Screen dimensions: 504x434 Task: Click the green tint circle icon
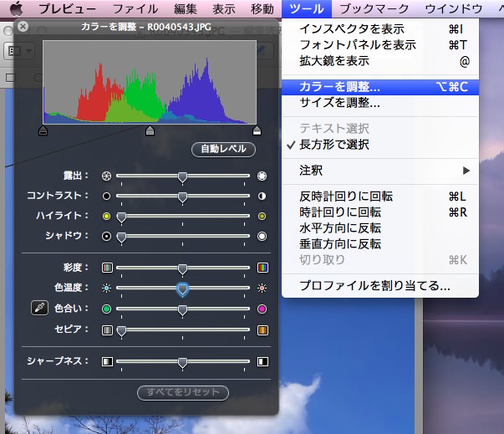106,309
